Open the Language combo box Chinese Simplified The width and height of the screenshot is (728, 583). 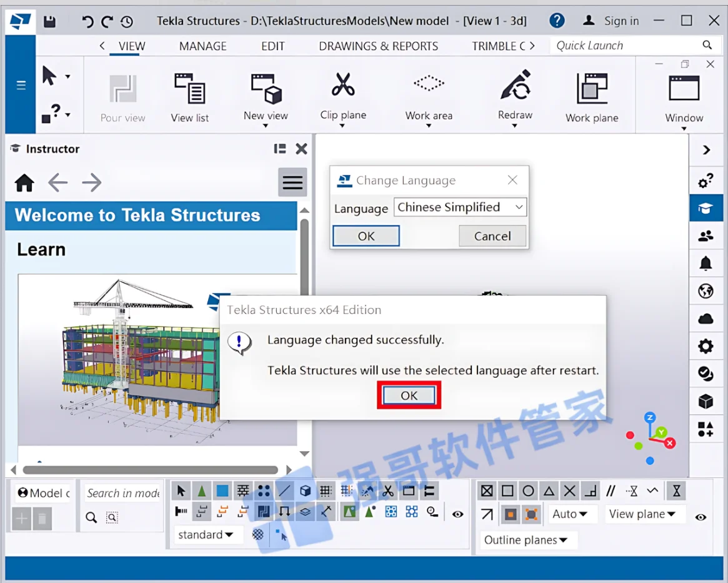click(460, 207)
